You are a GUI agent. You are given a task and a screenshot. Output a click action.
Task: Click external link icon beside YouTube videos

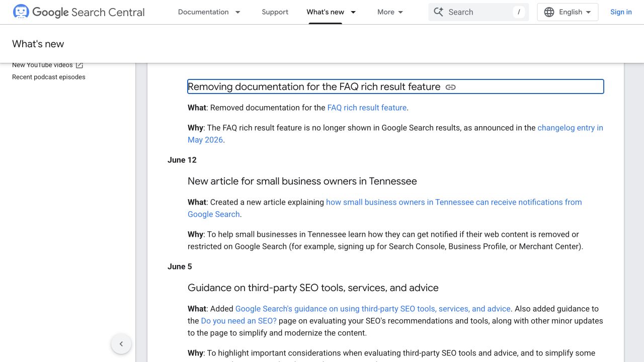click(x=79, y=65)
